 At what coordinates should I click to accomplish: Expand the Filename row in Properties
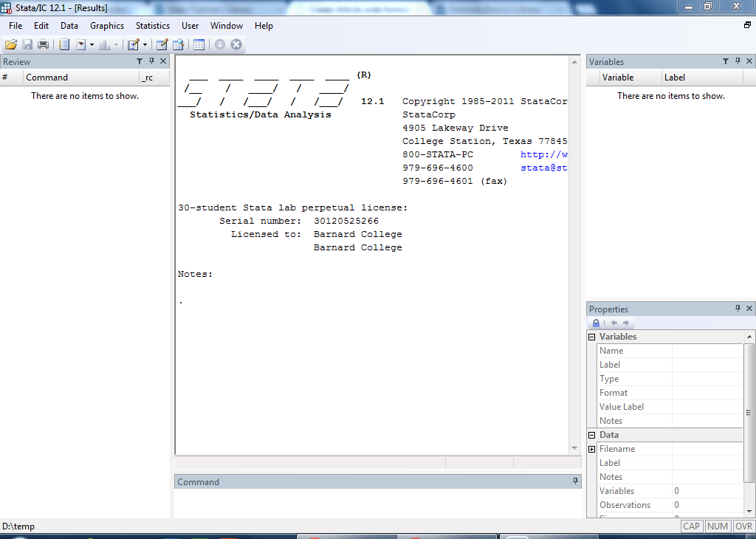tap(592, 450)
